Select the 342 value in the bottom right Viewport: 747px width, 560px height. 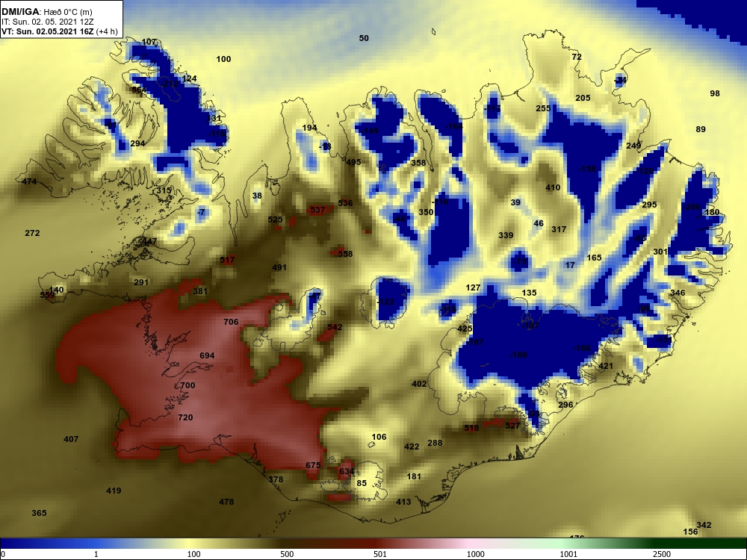point(704,525)
